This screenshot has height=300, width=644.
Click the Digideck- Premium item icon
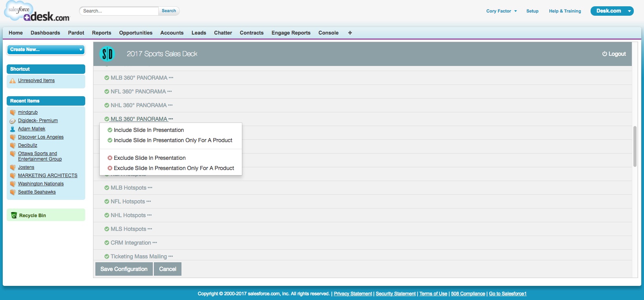pyautogui.click(x=13, y=121)
